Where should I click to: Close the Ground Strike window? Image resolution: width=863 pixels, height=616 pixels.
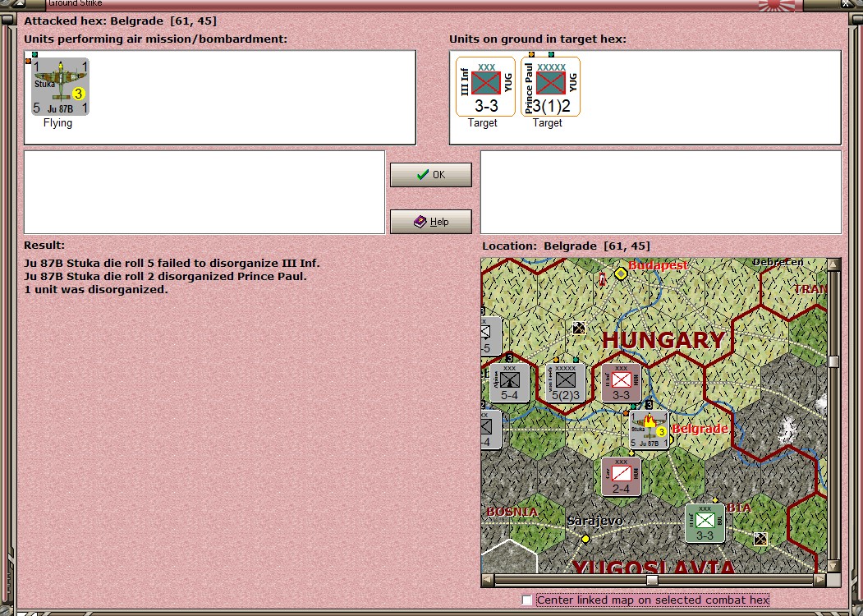coord(847,4)
